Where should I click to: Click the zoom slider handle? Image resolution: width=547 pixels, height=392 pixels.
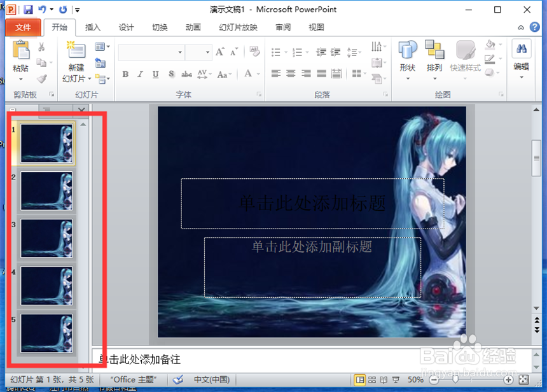click(455, 379)
